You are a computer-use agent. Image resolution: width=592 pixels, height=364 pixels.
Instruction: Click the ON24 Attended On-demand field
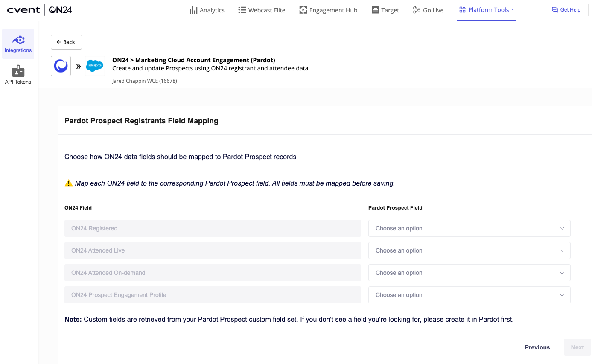(x=213, y=273)
